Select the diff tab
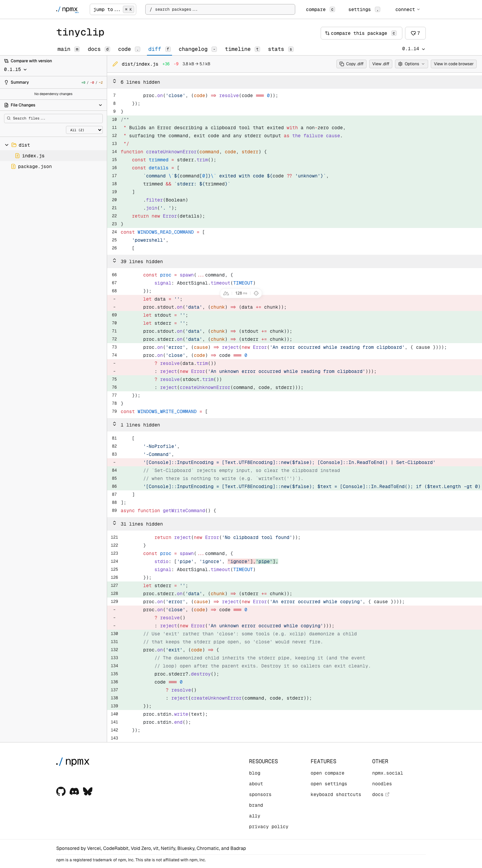The image size is (482, 868). [159, 49]
